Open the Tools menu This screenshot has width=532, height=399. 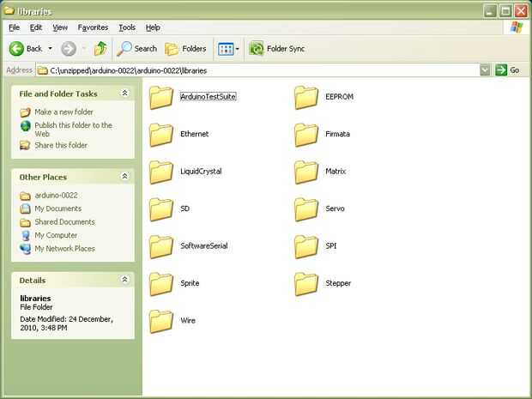click(127, 27)
